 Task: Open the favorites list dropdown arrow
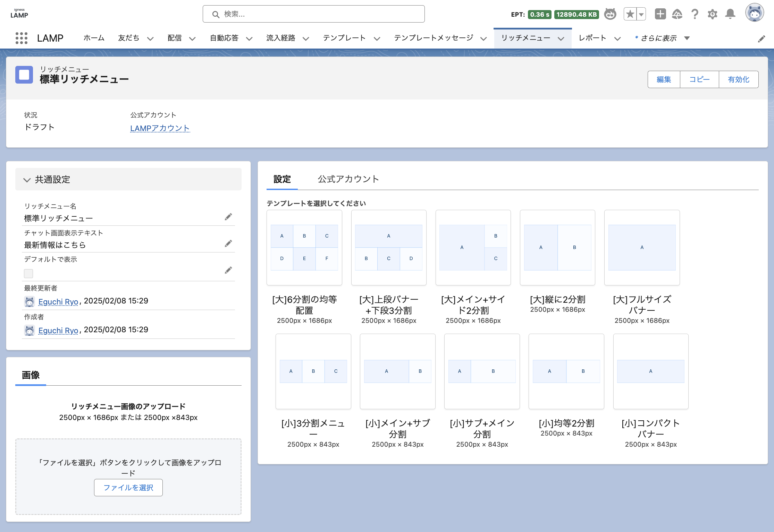641,14
